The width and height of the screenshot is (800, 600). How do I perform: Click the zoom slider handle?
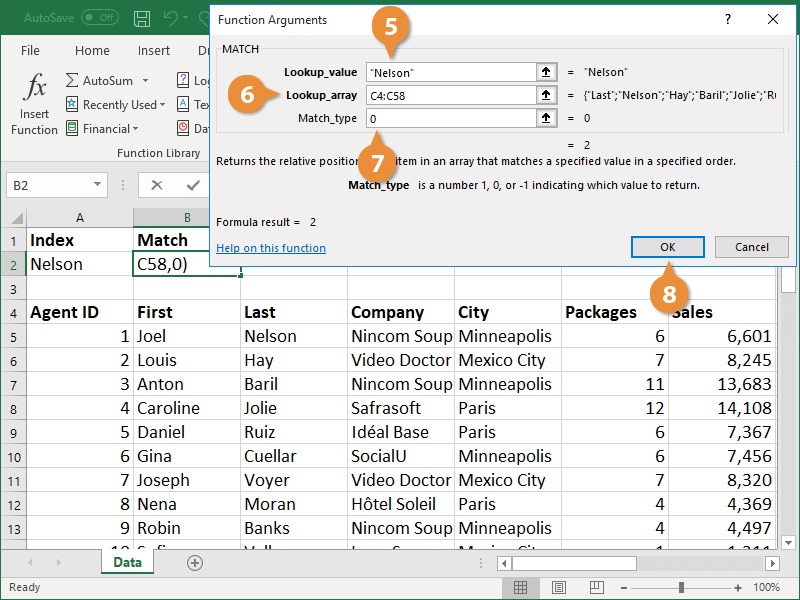(681, 588)
